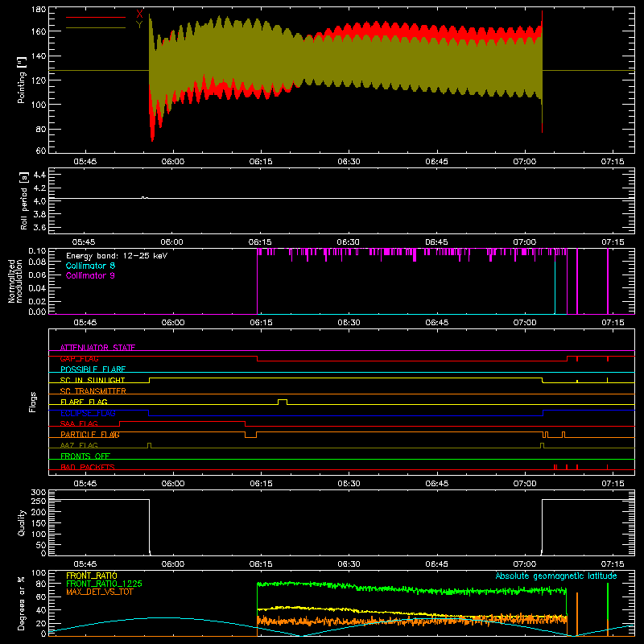
Task: Click the ATTENUATOR_STATE flag label
Action: pos(97,348)
